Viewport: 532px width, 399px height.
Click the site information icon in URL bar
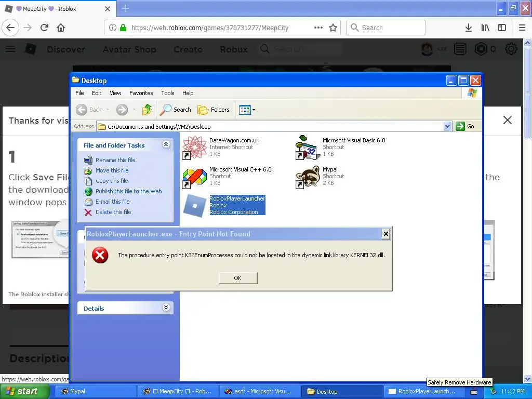point(113,28)
